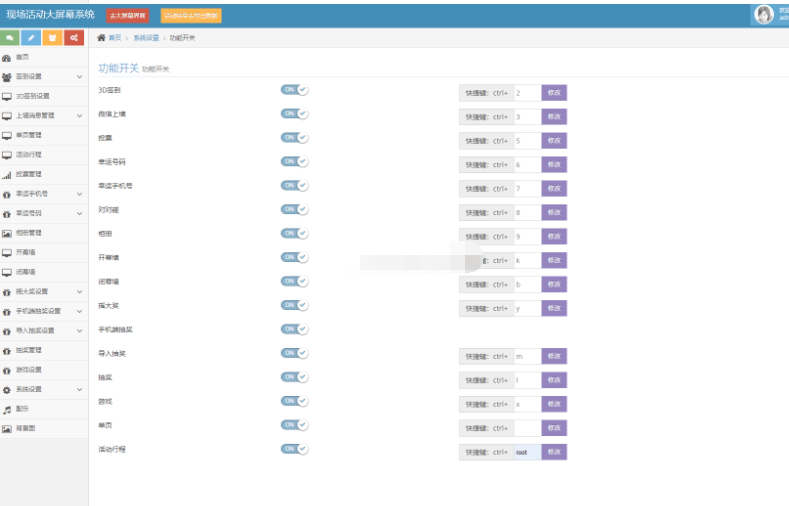
Task: Click the 系统设置 breadcrumb link
Action: tap(146, 37)
